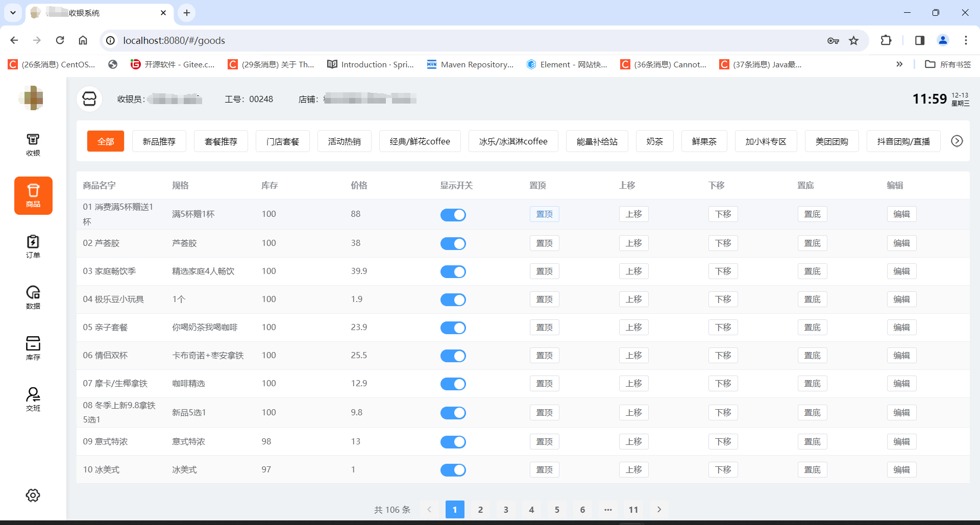Open the 订单 orders sidebar icon
Screen dimensions: 980x525
[33, 246]
